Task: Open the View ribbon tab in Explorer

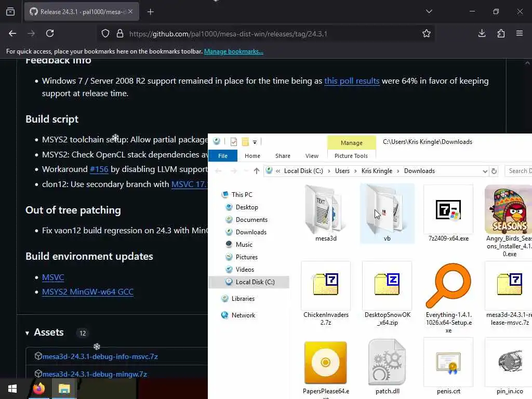Action: [x=312, y=156]
